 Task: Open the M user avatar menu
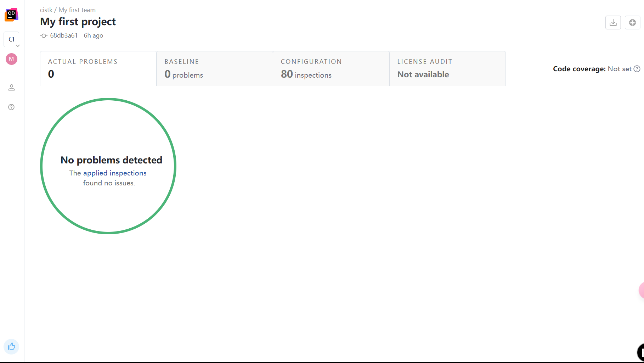tap(11, 59)
